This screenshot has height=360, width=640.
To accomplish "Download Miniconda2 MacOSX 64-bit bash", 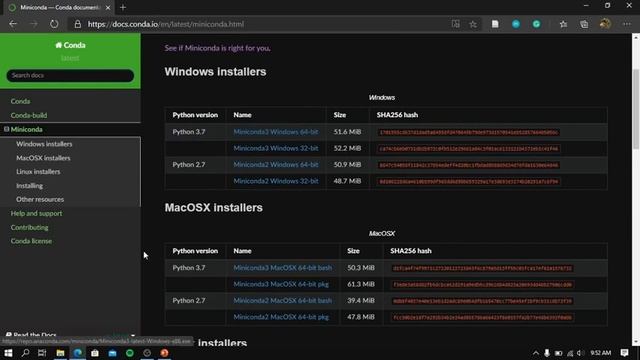I will tap(282, 300).
